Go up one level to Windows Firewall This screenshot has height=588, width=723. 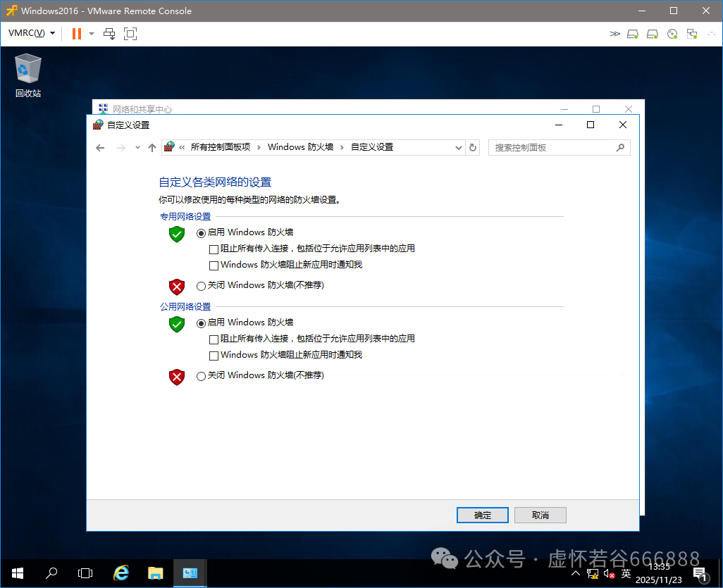[152, 148]
